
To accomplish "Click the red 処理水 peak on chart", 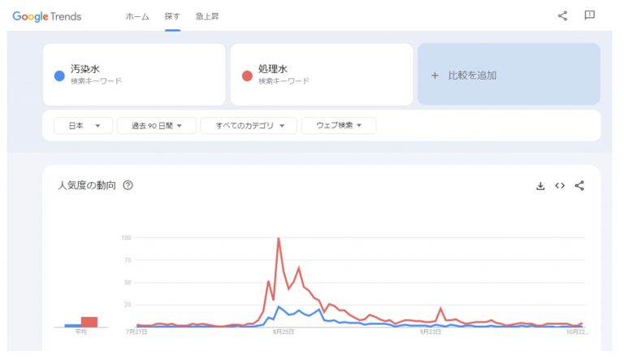I will click(279, 238).
